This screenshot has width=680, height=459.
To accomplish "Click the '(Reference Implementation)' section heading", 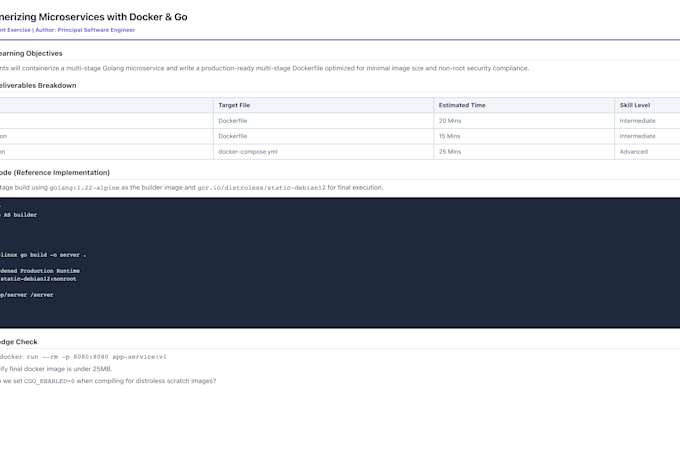I will (55, 173).
